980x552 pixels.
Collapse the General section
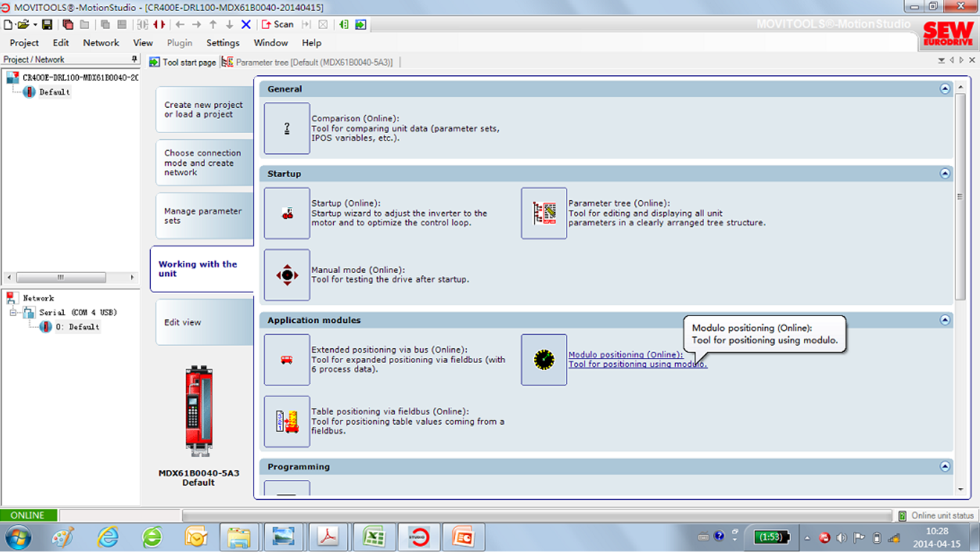944,89
